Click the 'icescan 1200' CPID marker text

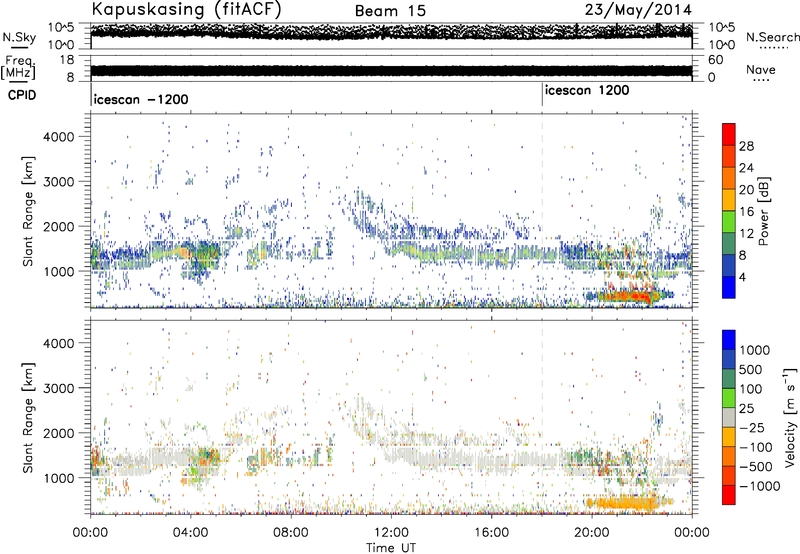(x=587, y=91)
